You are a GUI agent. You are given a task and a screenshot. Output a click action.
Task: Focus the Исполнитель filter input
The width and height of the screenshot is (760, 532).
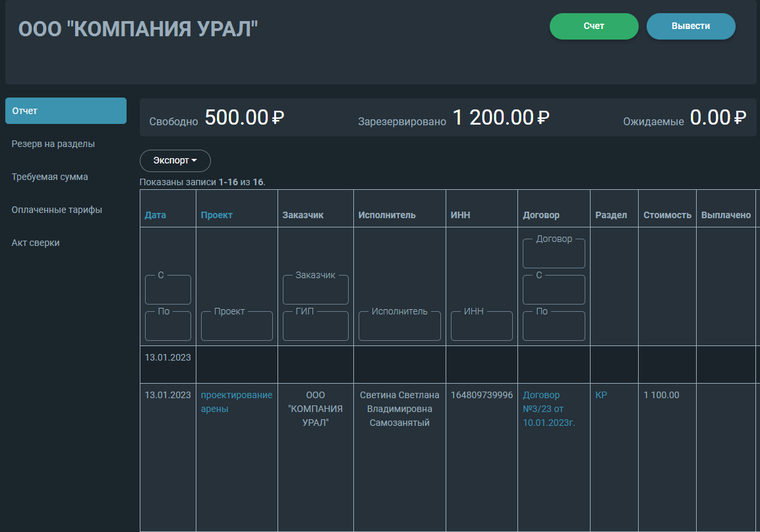399,326
